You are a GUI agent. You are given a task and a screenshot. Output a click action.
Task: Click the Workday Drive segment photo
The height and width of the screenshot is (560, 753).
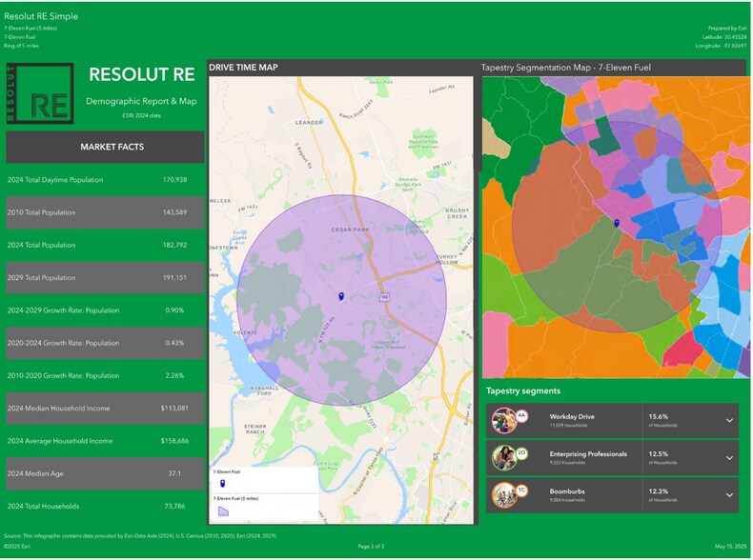pyautogui.click(x=504, y=420)
